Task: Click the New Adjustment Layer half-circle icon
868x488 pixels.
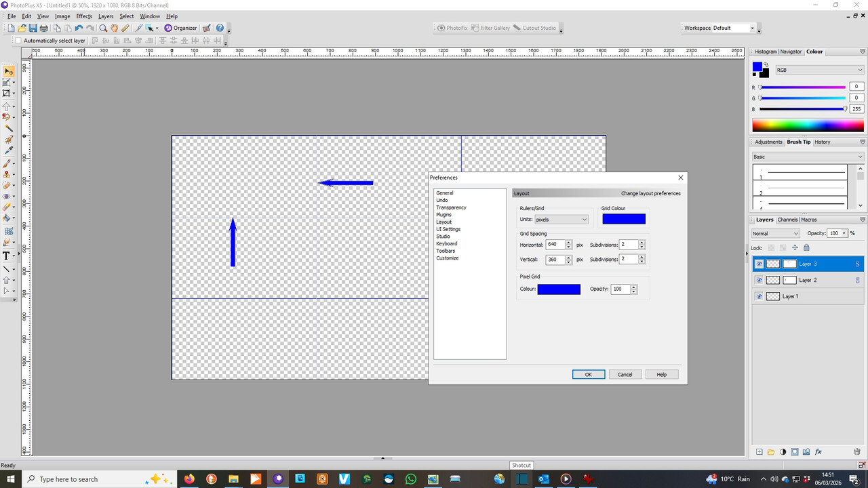Action: tap(783, 452)
